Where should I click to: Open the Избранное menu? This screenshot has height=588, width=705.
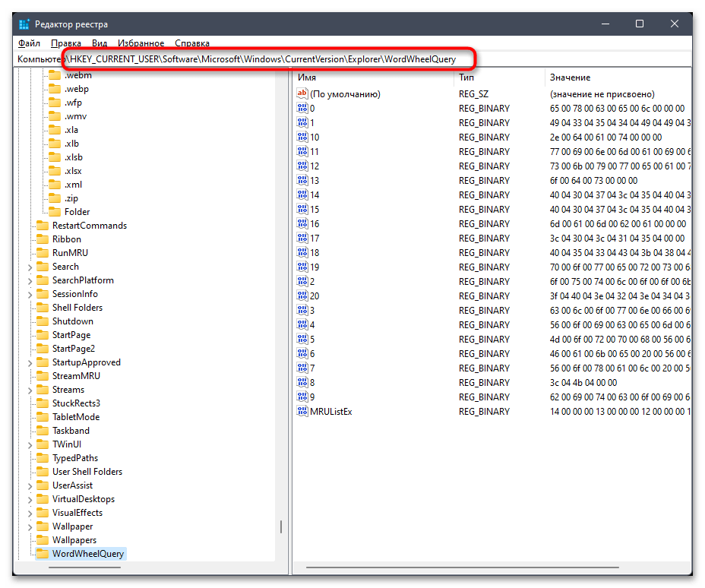[x=141, y=43]
